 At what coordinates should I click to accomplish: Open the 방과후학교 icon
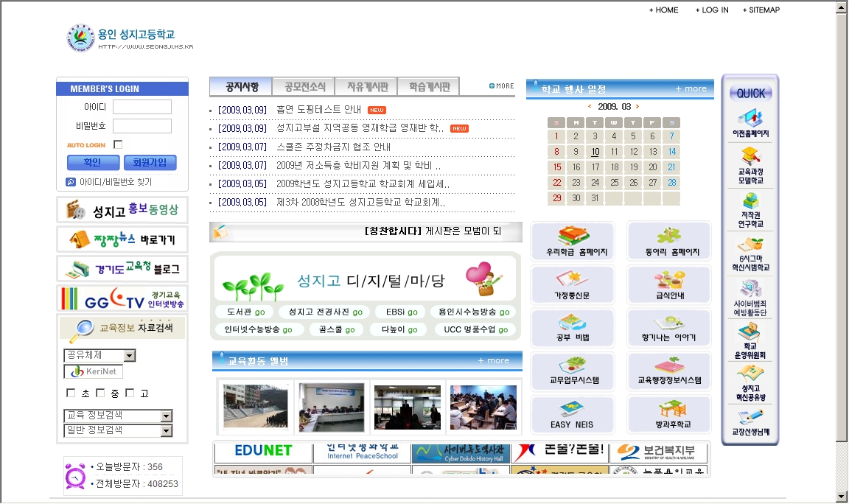pyautogui.click(x=668, y=414)
